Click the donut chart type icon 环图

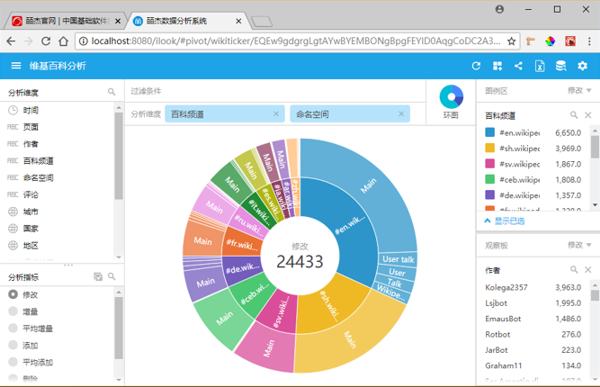point(451,97)
